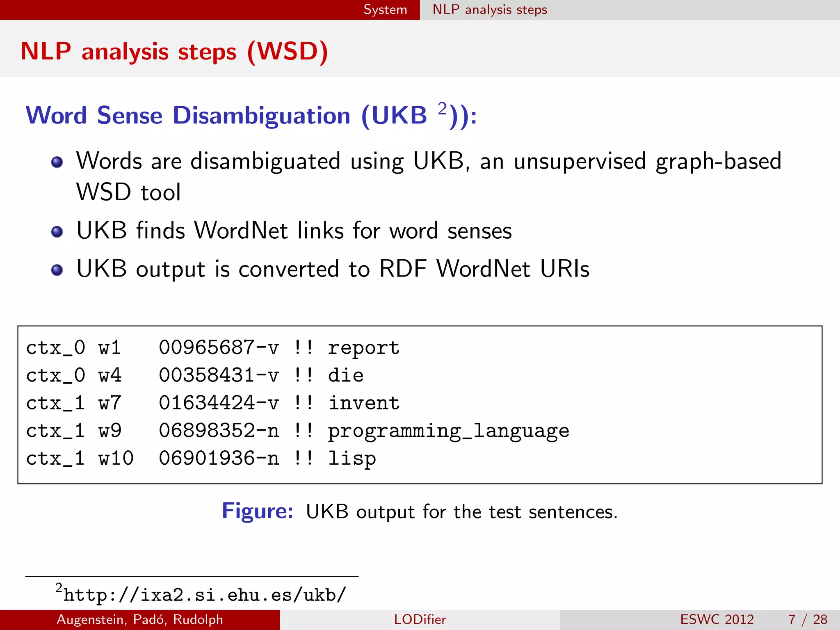Image resolution: width=840 pixels, height=630 pixels.
Task: Click the 00965687-v synset ID
Action: (x=219, y=347)
